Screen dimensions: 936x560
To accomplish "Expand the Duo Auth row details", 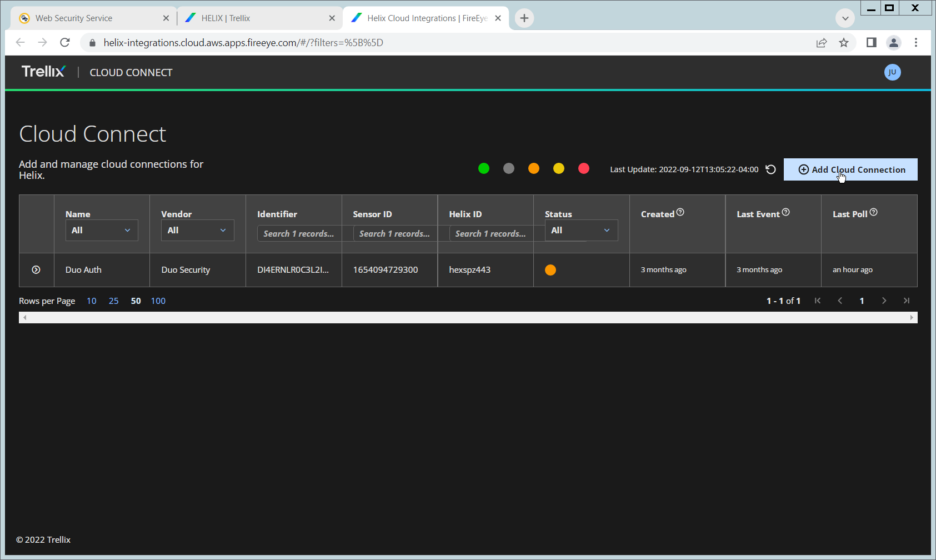I will [36, 270].
